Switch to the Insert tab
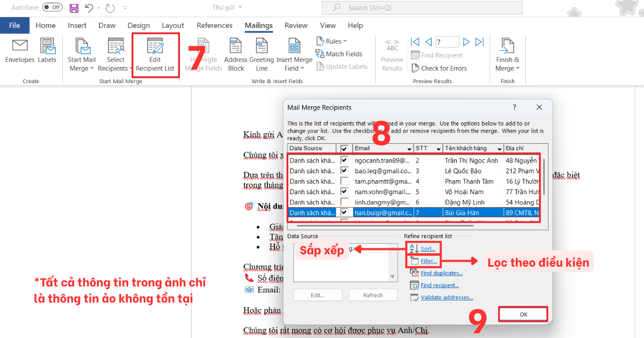This screenshot has width=644, height=338. [77, 25]
